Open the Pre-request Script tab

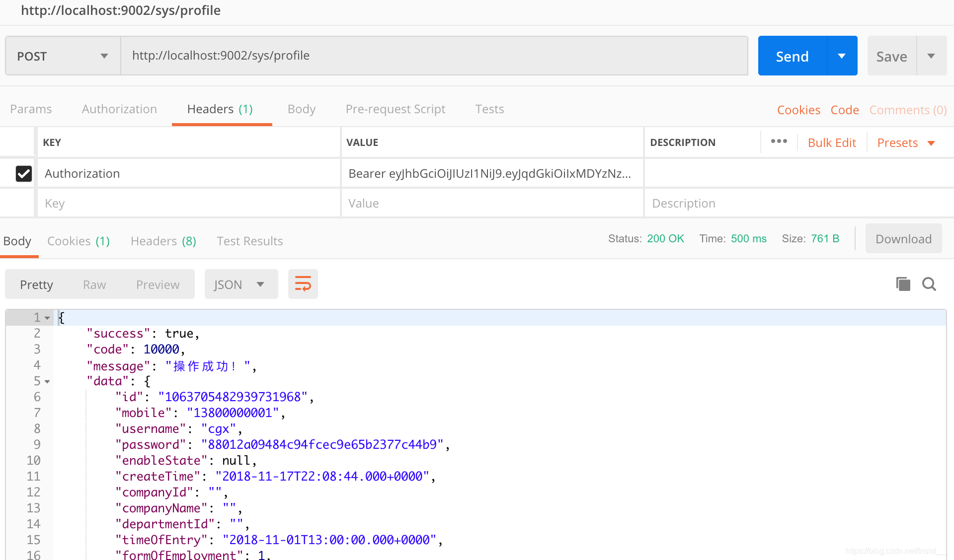[395, 109]
